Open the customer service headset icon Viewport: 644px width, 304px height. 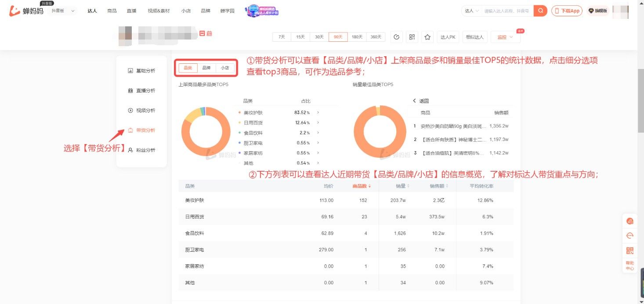click(x=630, y=236)
